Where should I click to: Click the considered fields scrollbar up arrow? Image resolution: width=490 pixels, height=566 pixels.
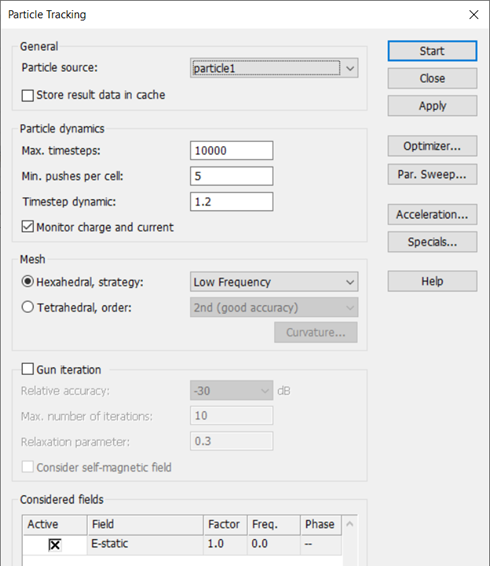[350, 524]
